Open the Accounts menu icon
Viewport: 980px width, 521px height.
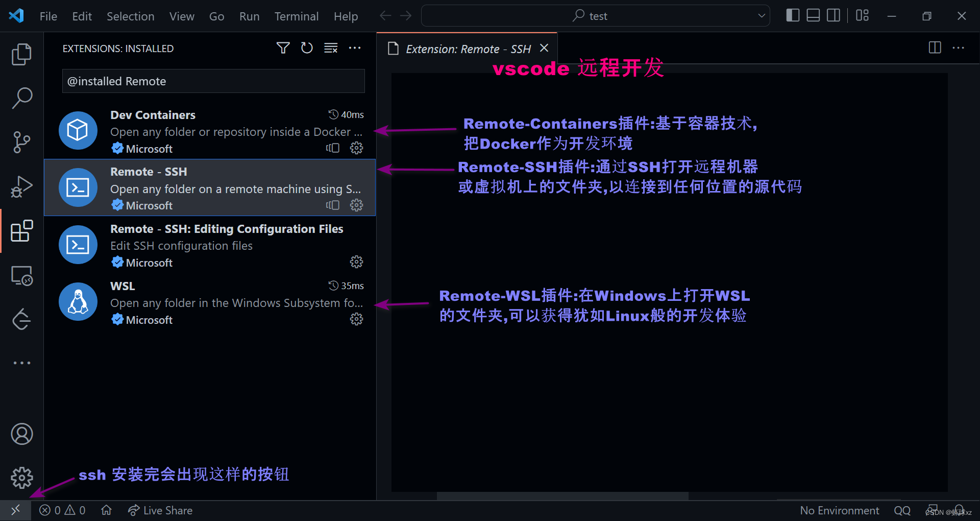pyautogui.click(x=21, y=434)
